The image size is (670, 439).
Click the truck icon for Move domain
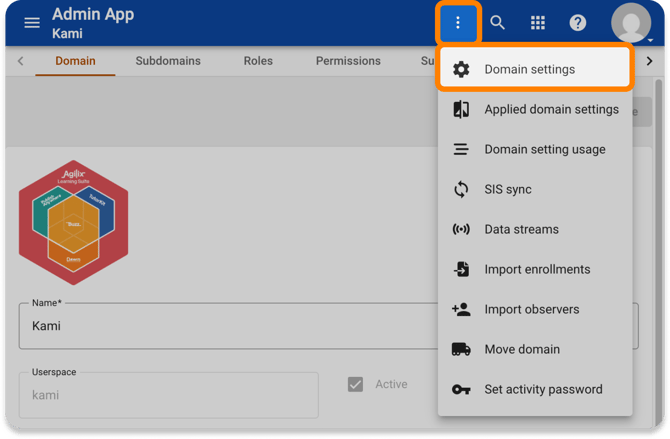coord(461,349)
